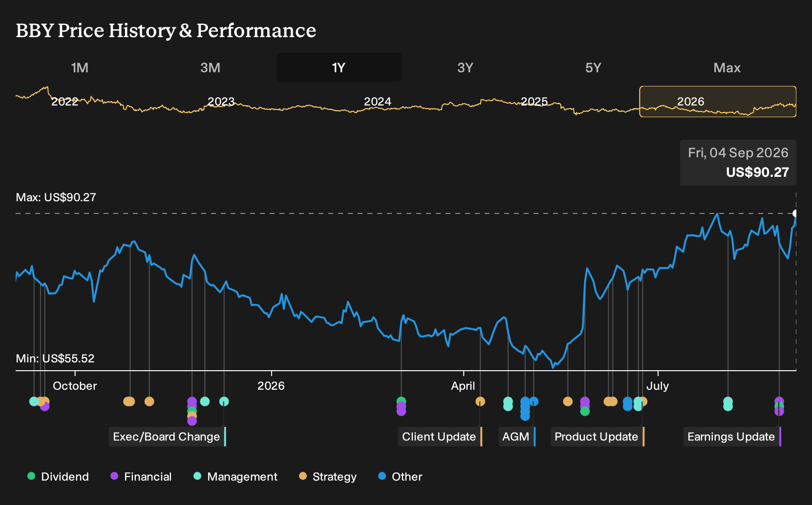
Task: Click the BBY Price History & Performance heading
Action: [166, 31]
